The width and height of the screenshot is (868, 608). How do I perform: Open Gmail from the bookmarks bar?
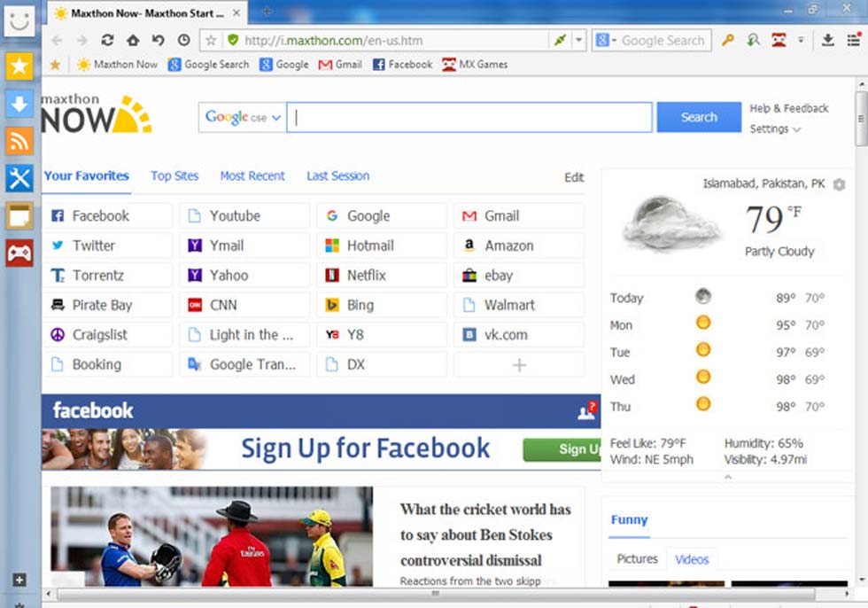pyautogui.click(x=340, y=65)
